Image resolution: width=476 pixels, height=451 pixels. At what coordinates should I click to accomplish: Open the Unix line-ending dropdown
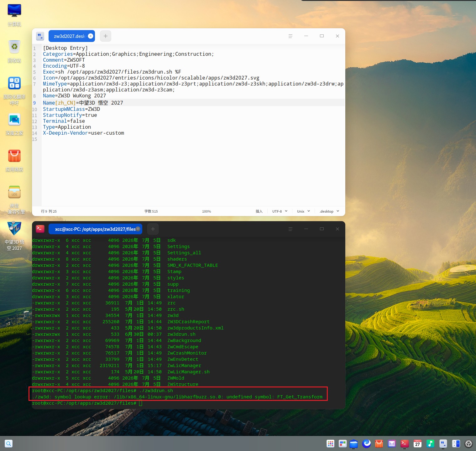pyautogui.click(x=304, y=211)
